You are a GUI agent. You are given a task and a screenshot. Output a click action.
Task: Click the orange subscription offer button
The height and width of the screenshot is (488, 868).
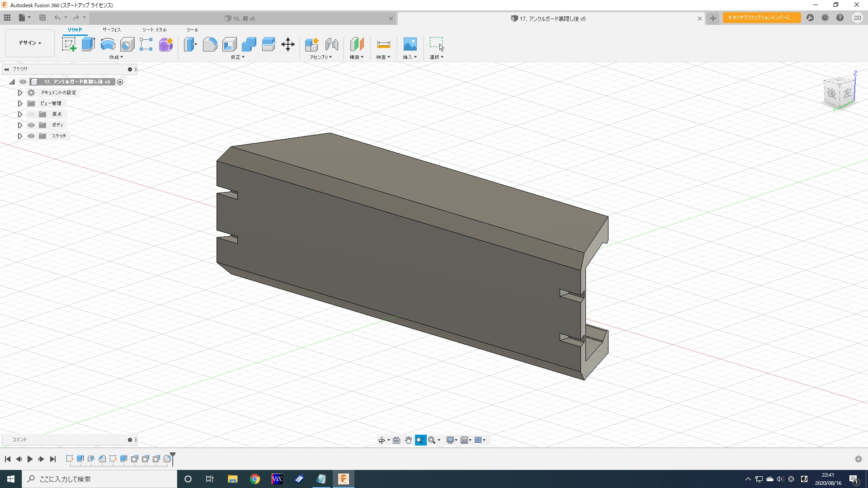pyautogui.click(x=761, y=18)
